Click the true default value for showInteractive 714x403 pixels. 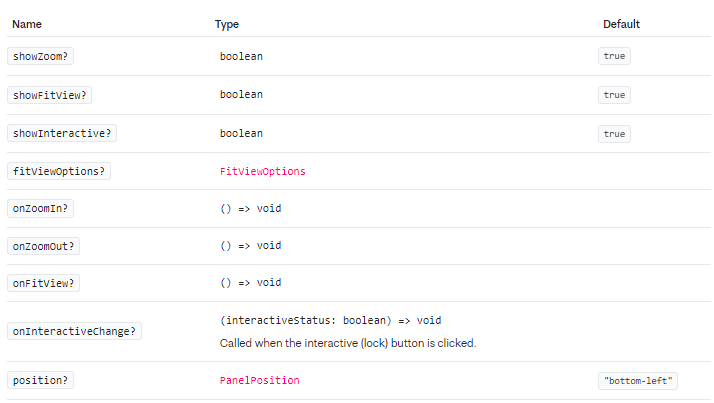coord(614,133)
